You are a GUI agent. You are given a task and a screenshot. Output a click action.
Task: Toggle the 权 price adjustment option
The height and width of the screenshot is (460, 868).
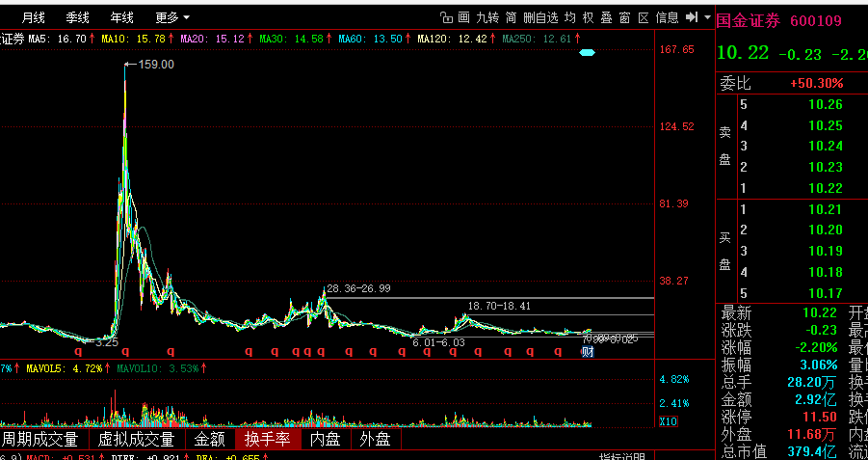tap(589, 17)
